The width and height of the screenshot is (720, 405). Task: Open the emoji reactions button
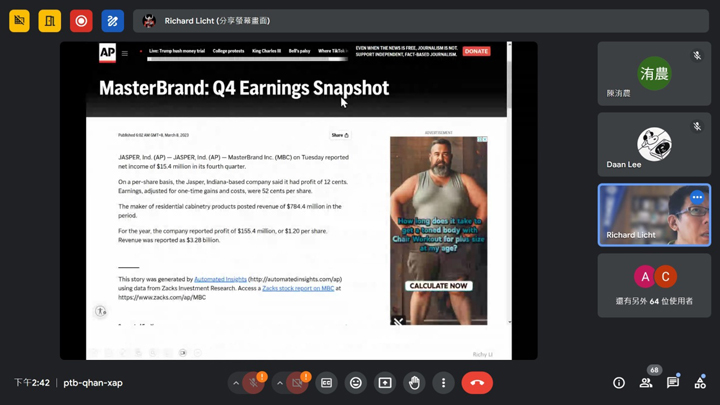[356, 383]
